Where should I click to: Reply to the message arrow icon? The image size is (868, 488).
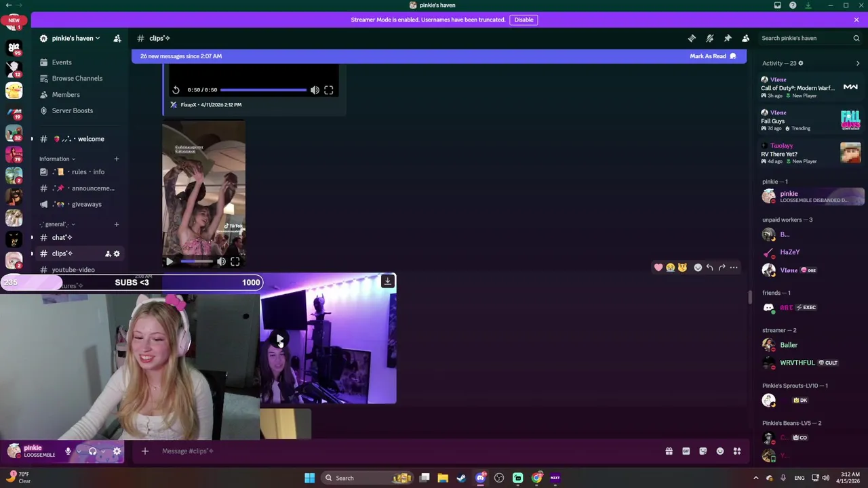[x=709, y=268]
